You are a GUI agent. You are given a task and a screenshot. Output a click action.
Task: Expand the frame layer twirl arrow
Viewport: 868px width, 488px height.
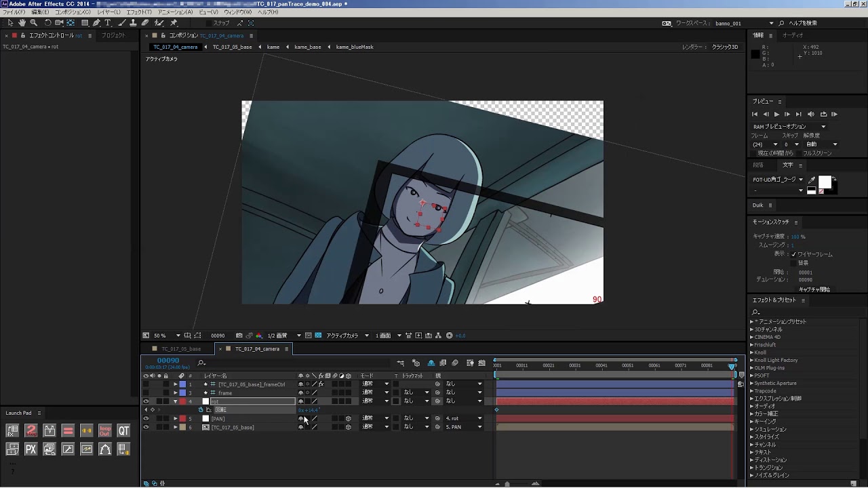click(x=176, y=393)
